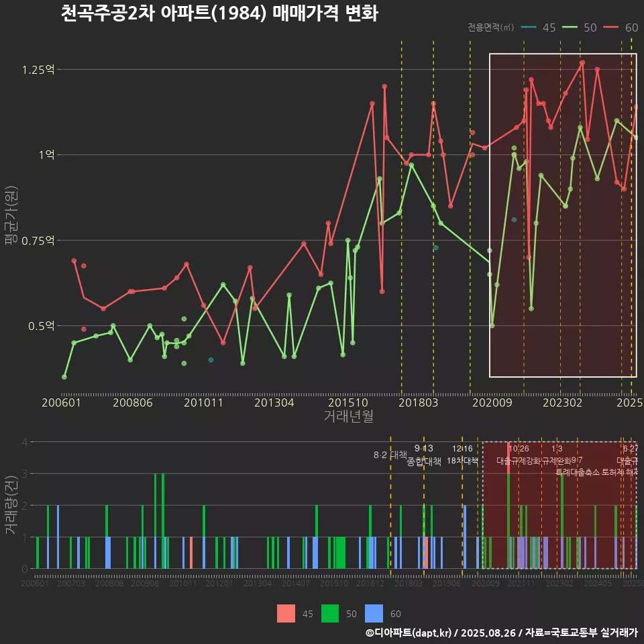The image size is (644, 644).
Task: Click the '1억' y-axis label
Action: (46, 155)
